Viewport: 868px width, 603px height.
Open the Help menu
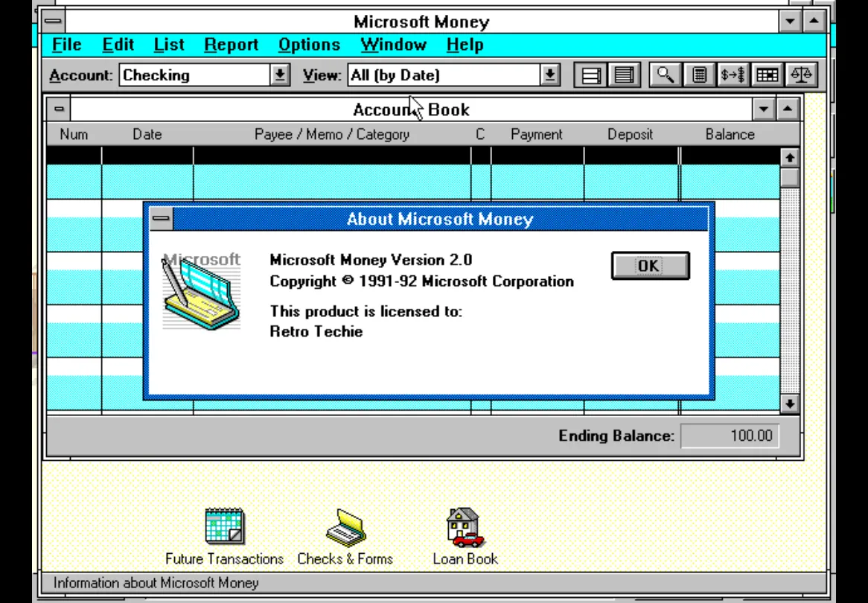click(465, 45)
